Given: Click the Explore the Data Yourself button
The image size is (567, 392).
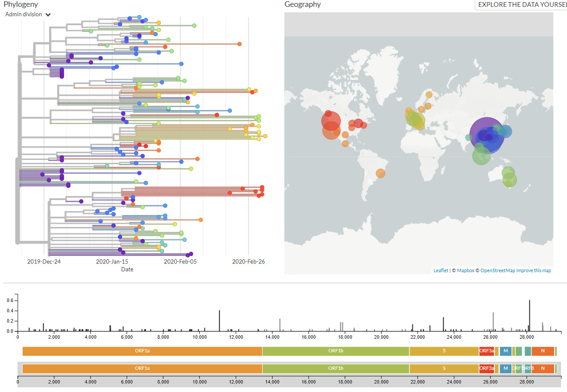Looking at the screenshot, I should point(522,5).
